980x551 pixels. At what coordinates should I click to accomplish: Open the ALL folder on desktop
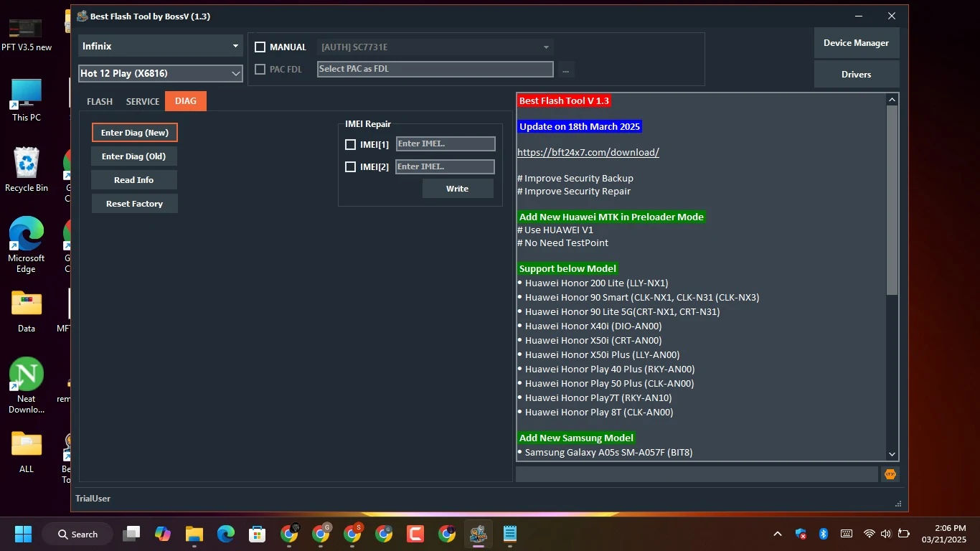(27, 452)
